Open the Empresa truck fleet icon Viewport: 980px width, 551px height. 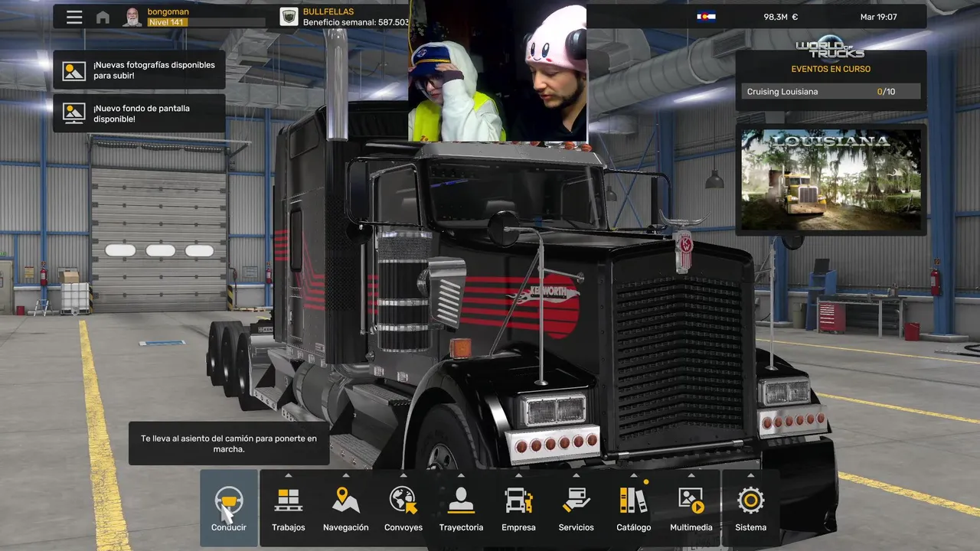pyautogui.click(x=518, y=500)
